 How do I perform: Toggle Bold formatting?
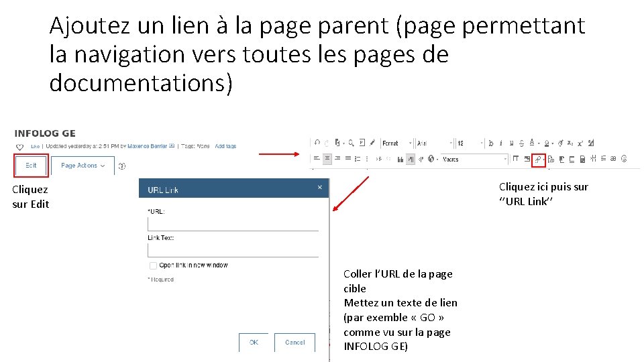[491, 143]
